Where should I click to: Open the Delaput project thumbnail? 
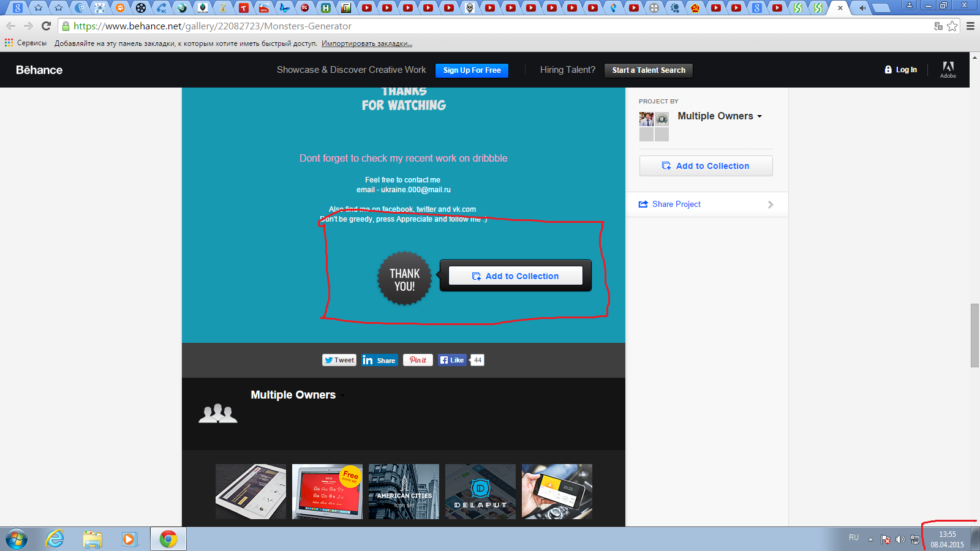point(480,492)
